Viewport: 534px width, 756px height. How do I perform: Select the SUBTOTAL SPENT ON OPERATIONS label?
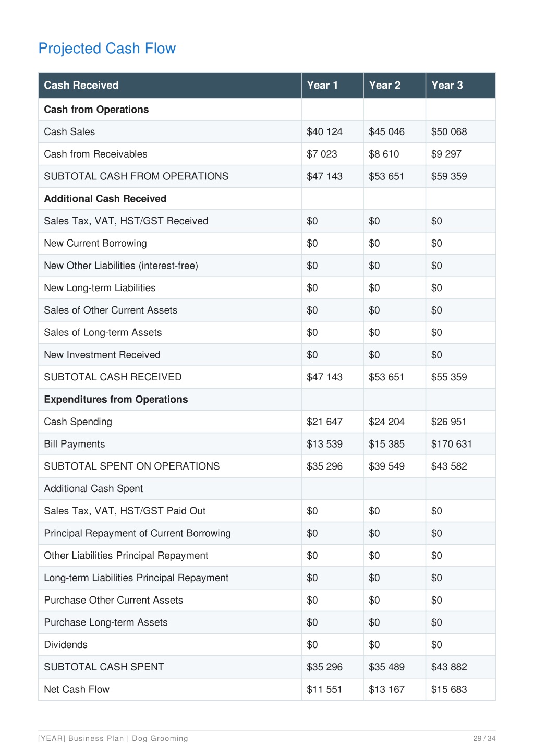pos(132,466)
